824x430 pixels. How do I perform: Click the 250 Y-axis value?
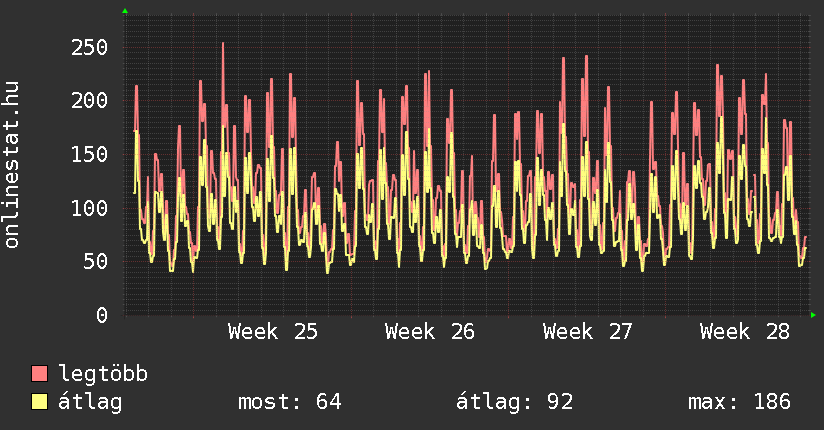(89, 48)
